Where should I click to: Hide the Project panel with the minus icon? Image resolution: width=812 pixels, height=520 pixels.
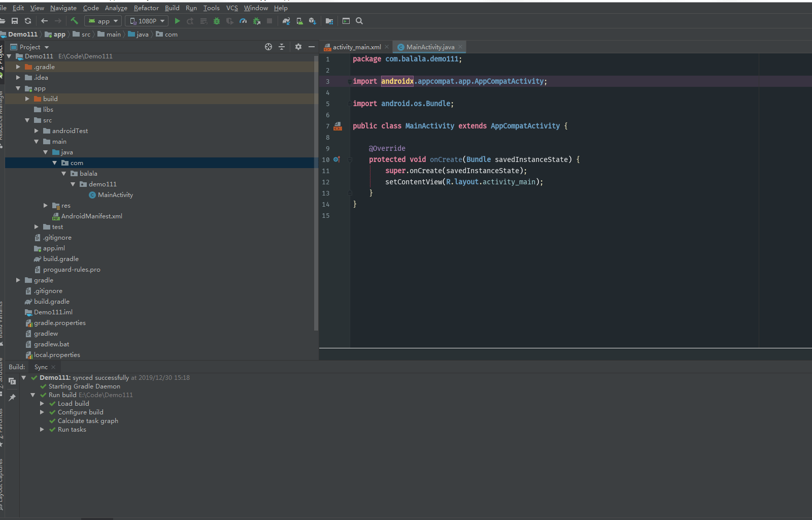[312, 47]
